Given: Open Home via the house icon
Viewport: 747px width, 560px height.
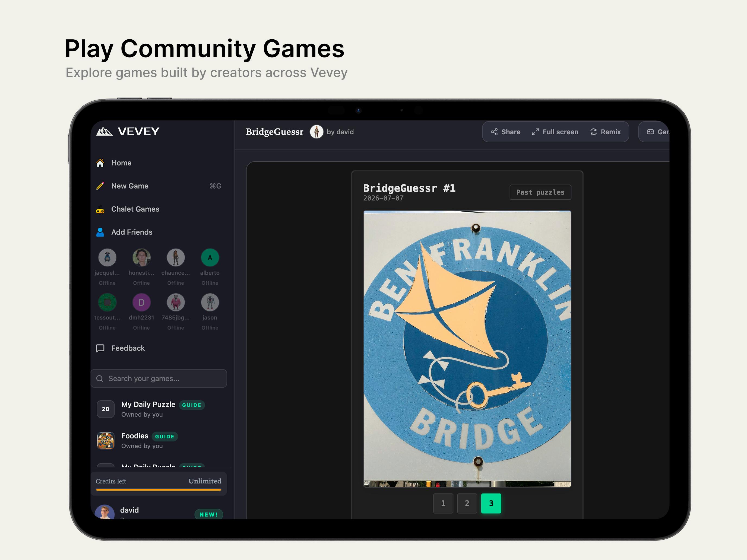Looking at the screenshot, I should (x=100, y=163).
